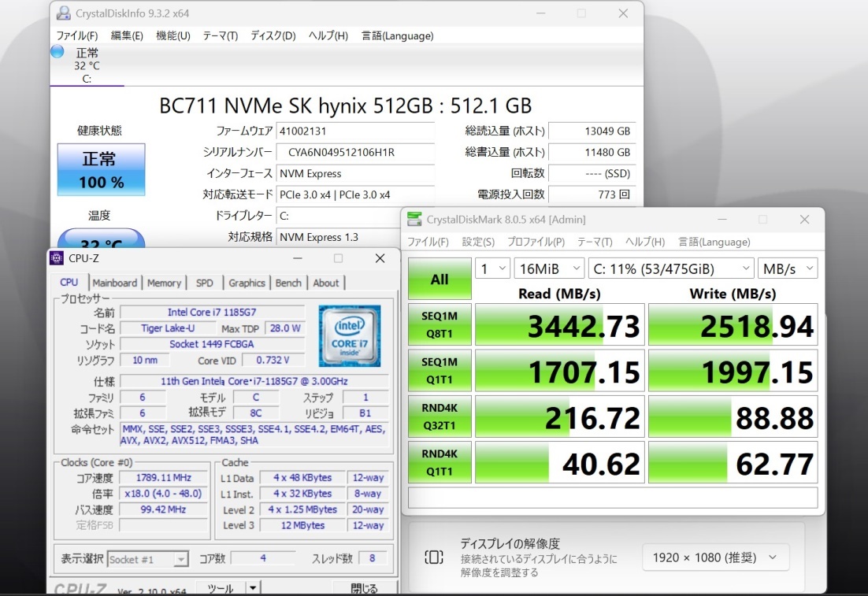The image size is (868, 596).
Task: Click the 正常 100 % health status button
Action: click(102, 170)
